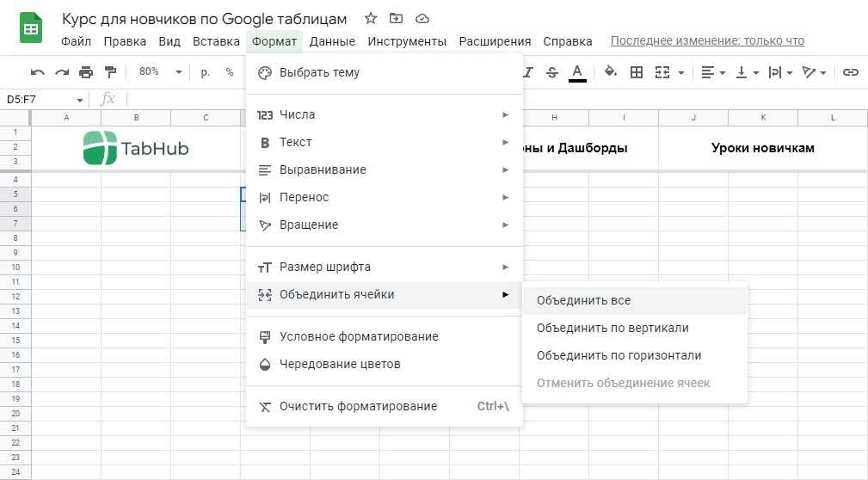The height and width of the screenshot is (480, 868).
Task: Click the Undo arrow icon
Action: coord(38,72)
